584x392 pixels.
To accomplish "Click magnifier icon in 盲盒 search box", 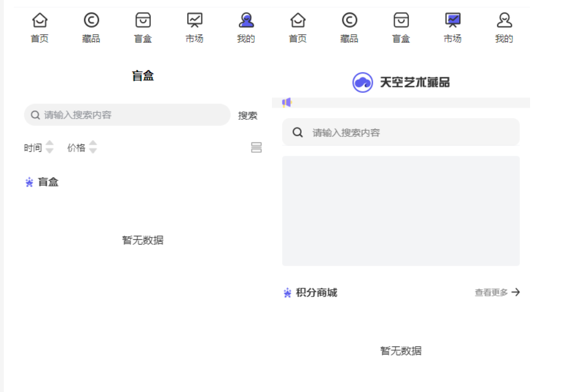I will coord(35,115).
